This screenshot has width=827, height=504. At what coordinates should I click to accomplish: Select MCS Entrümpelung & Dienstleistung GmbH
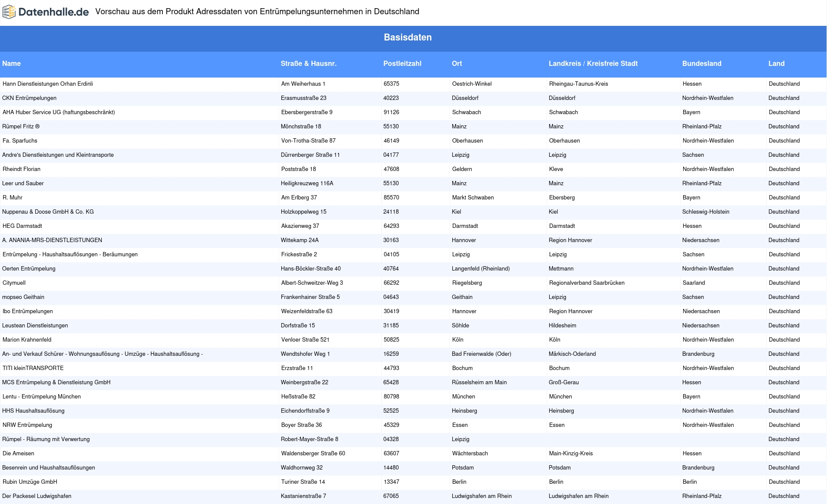pyautogui.click(x=56, y=383)
